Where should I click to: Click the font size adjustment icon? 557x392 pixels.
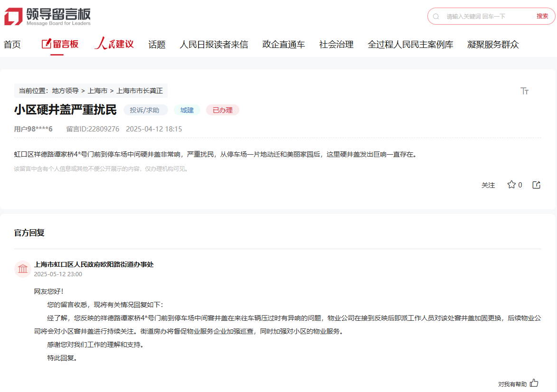coord(524,91)
